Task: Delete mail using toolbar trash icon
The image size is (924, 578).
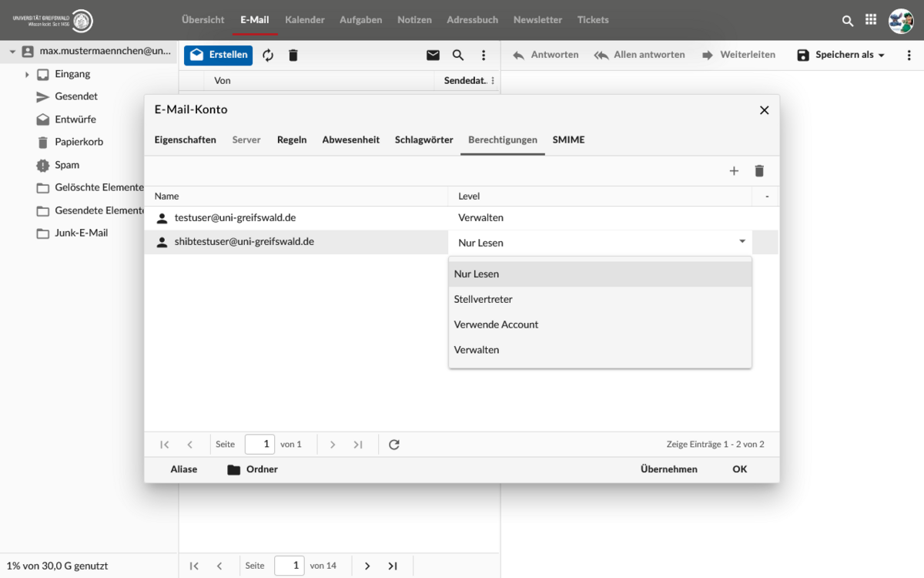Action: (x=293, y=55)
